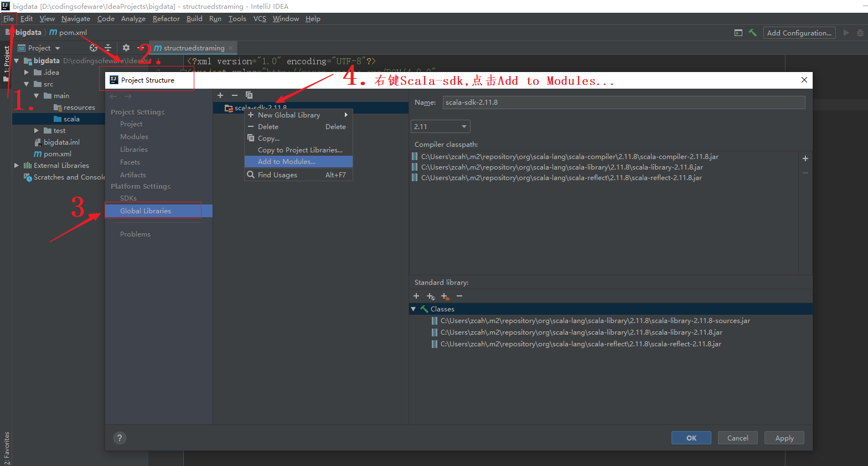Viewport: 868px width, 466px height.
Task: Expand the test folder
Action: [x=37, y=131]
